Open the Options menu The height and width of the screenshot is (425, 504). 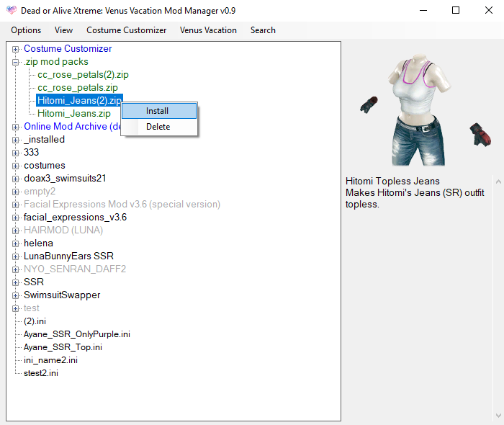(26, 30)
